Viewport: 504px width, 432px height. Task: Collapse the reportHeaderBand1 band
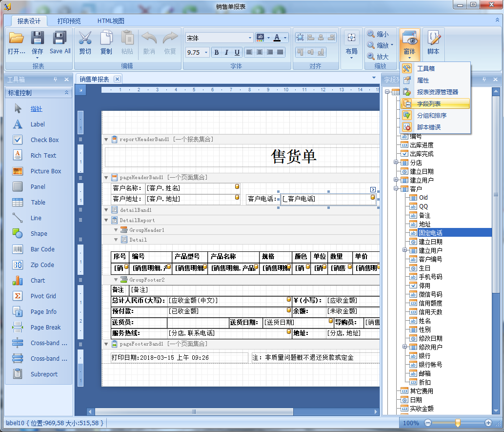click(106, 140)
